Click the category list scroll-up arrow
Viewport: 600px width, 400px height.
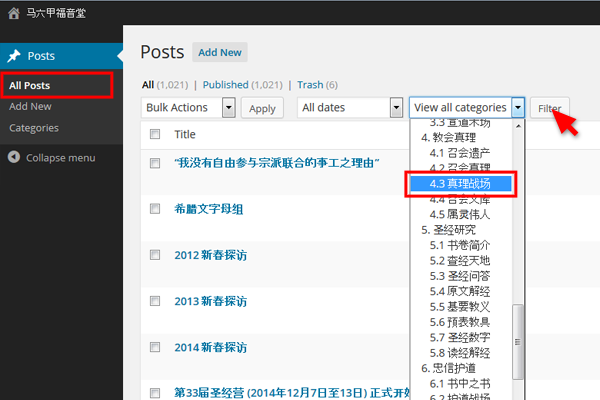tap(518, 126)
